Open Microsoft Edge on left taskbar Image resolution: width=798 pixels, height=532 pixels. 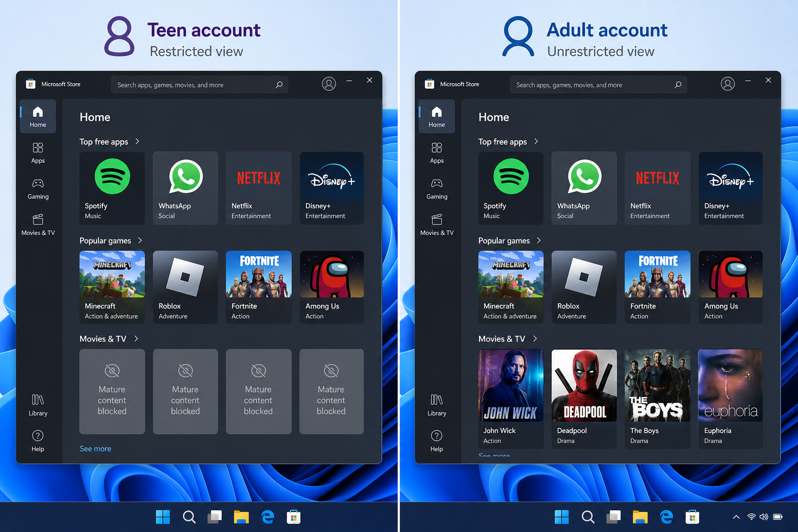pos(268,517)
